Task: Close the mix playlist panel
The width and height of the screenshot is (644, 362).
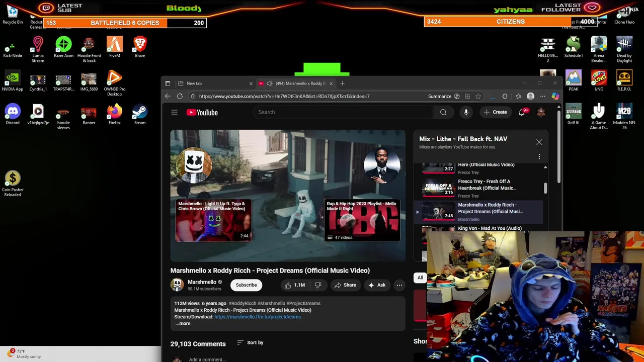Action: [539, 142]
